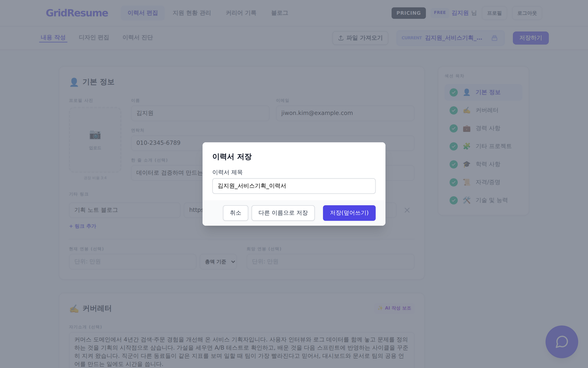This screenshot has height=368, width=588.
Task: Click the green check mark next to 학력 사항
Action: pyautogui.click(x=453, y=164)
